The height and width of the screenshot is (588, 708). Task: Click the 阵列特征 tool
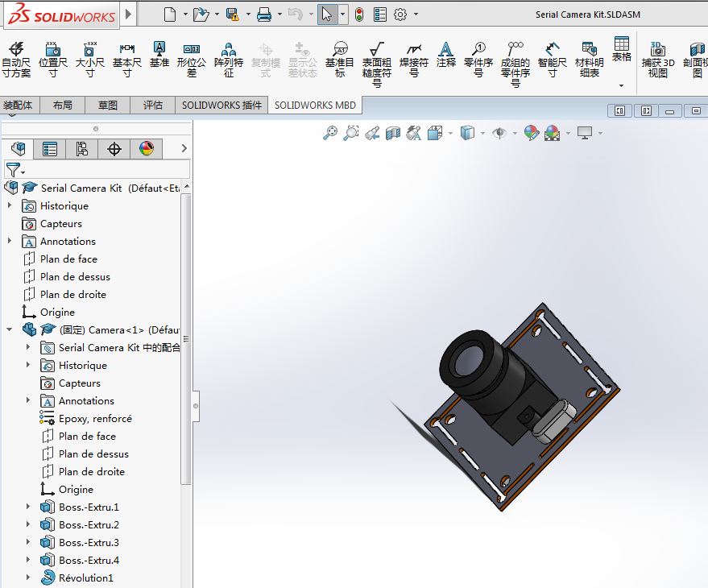tap(229, 60)
